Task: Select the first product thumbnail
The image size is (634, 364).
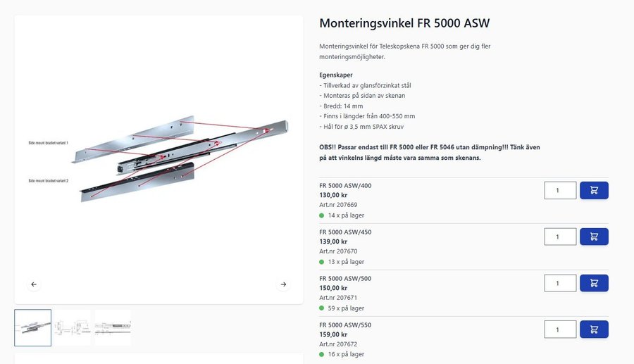Action: (x=33, y=327)
